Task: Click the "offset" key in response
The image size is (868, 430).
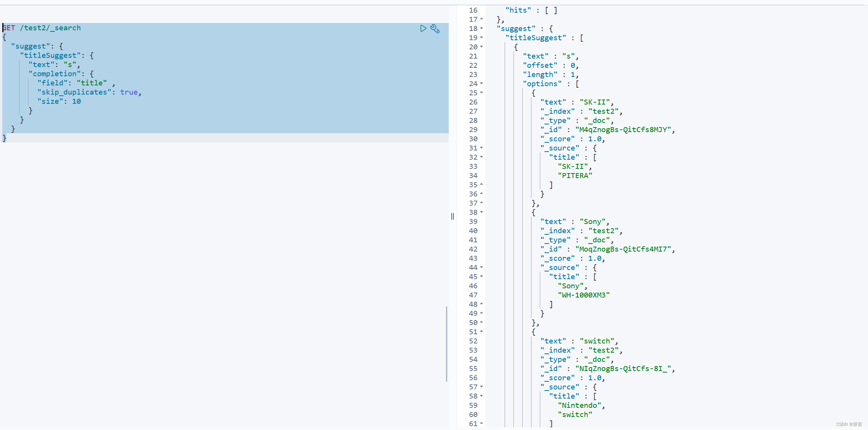Action: tap(540, 65)
